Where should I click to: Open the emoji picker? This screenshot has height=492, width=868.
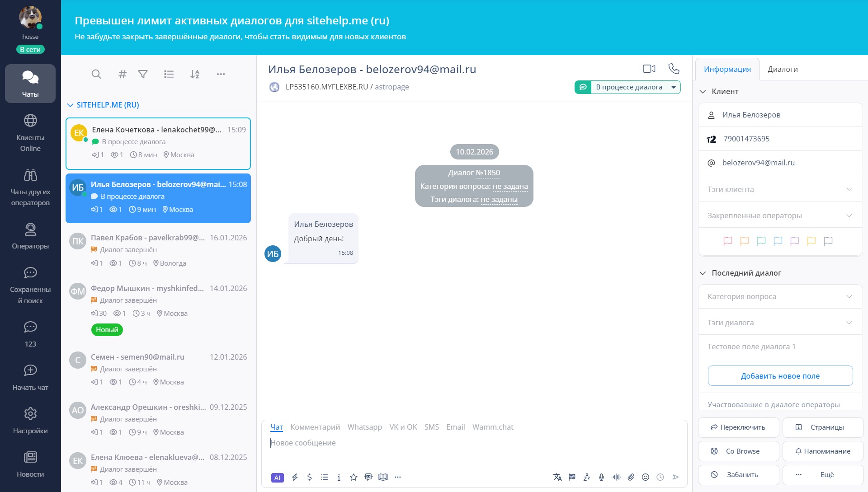[x=646, y=477]
